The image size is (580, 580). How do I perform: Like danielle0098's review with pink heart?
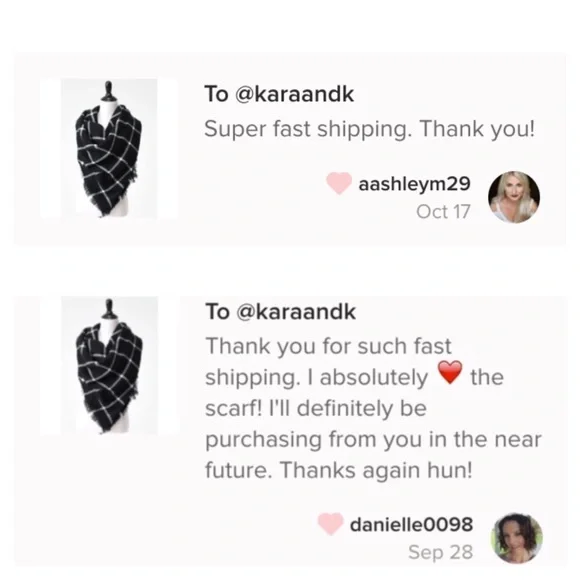(x=330, y=524)
